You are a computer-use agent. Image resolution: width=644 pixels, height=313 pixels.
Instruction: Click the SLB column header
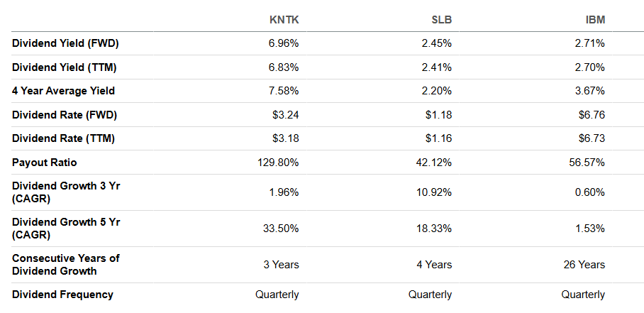[442, 20]
